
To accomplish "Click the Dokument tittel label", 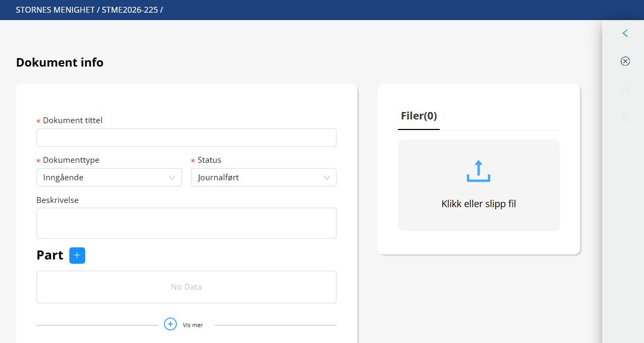I will coord(72,120).
